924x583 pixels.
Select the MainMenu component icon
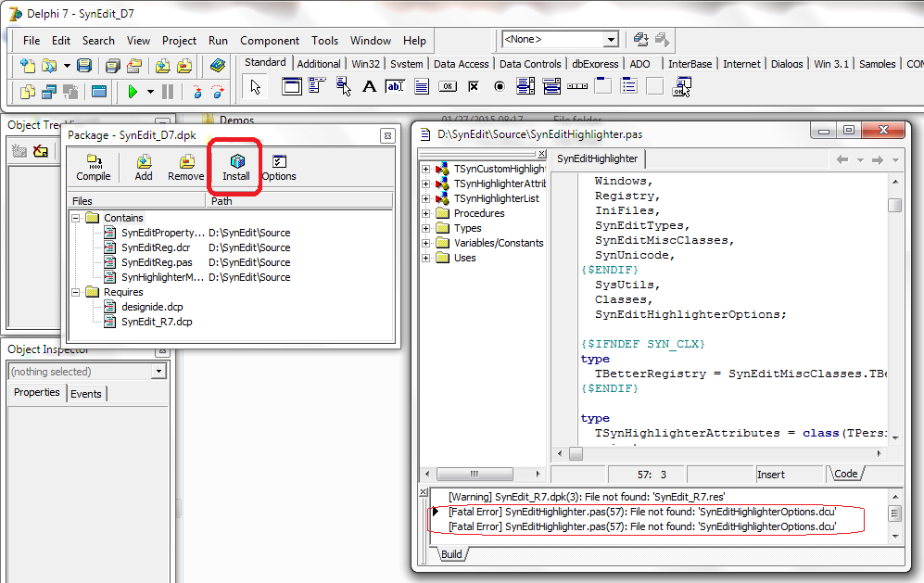(317, 86)
